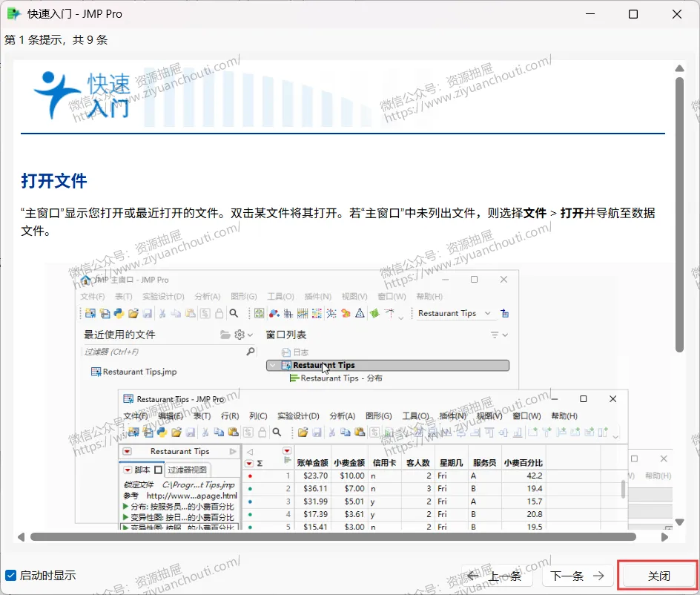Viewport: 700px width, 595px height.
Task: Click the highlighted Restaurant Tips row in screenshot
Action: coord(388,366)
